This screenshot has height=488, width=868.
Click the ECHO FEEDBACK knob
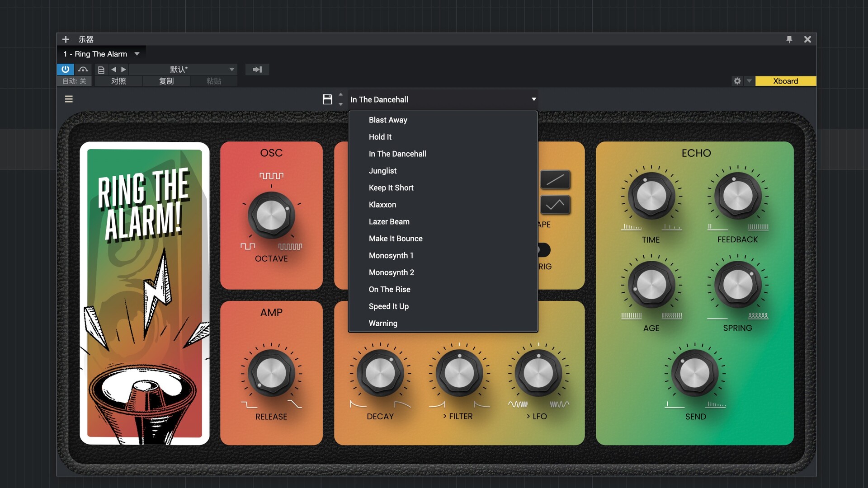coord(737,196)
